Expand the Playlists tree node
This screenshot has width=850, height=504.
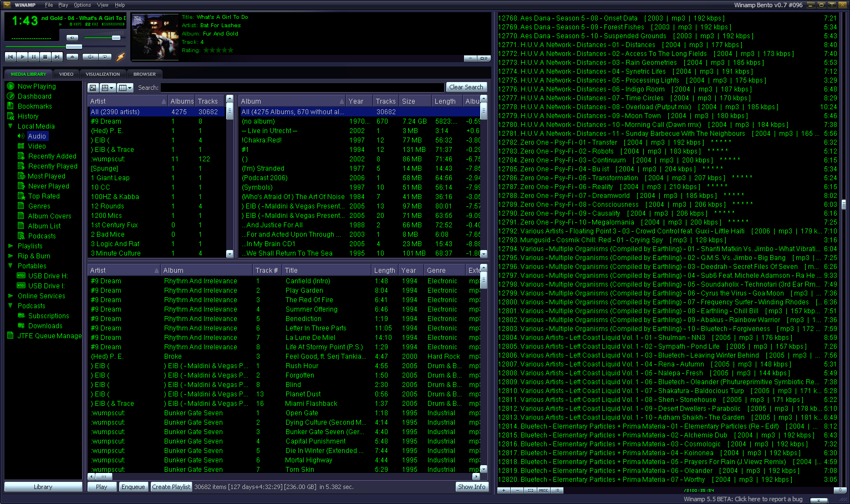click(x=10, y=246)
